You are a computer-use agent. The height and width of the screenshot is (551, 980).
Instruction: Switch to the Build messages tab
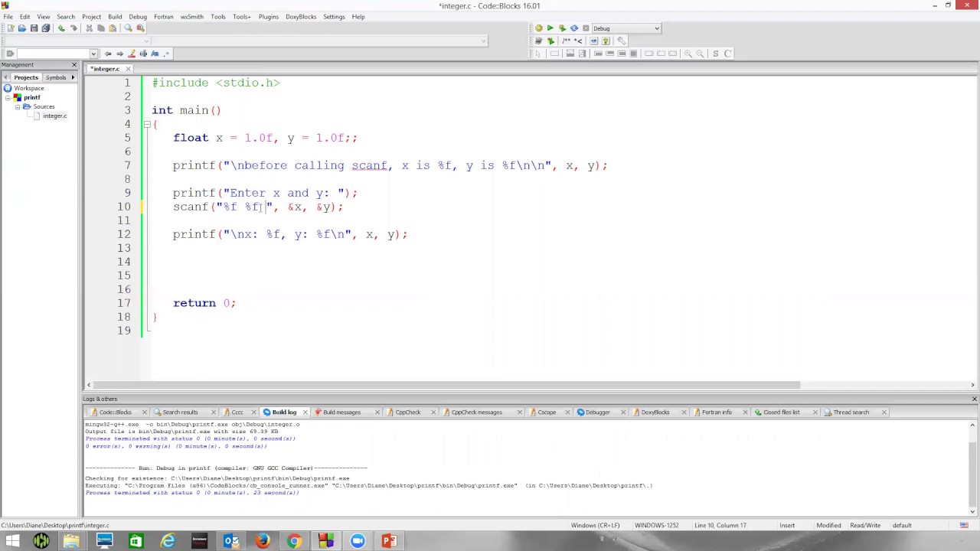pyautogui.click(x=341, y=412)
